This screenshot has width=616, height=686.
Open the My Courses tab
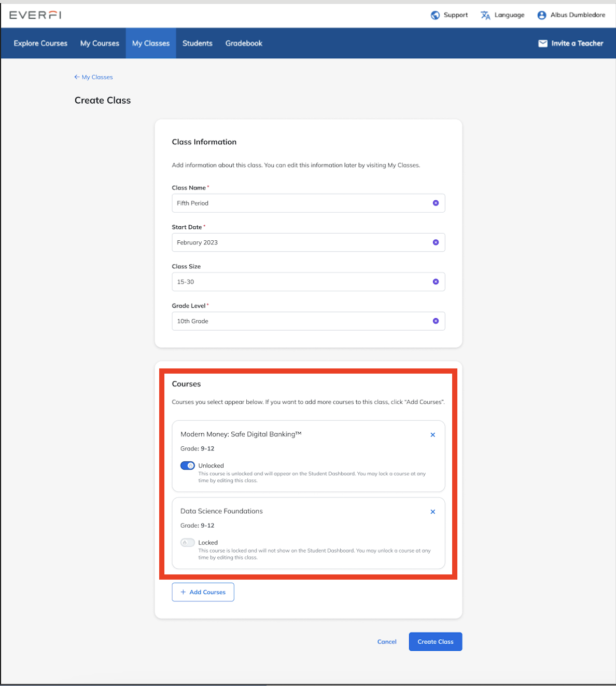100,44
